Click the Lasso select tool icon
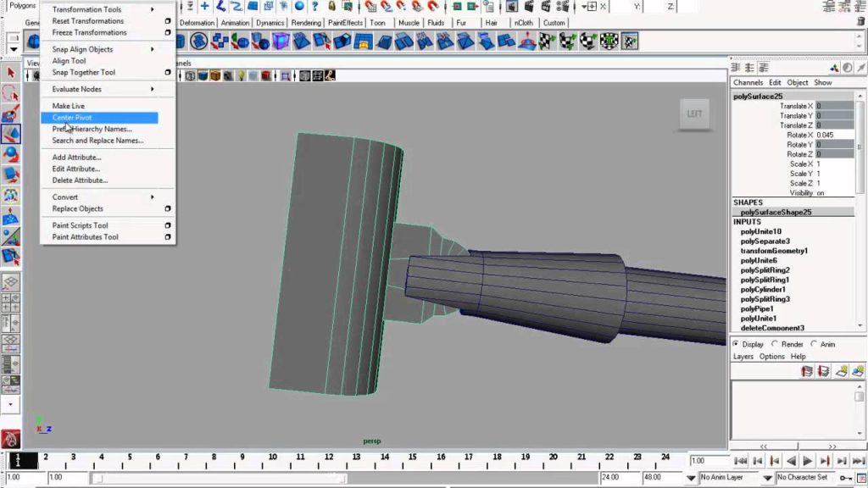 pyautogui.click(x=10, y=93)
